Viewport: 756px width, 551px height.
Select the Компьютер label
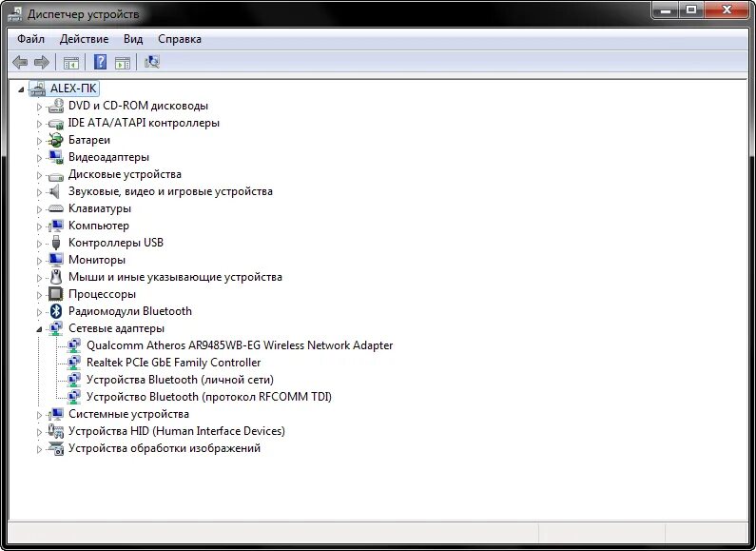point(99,226)
